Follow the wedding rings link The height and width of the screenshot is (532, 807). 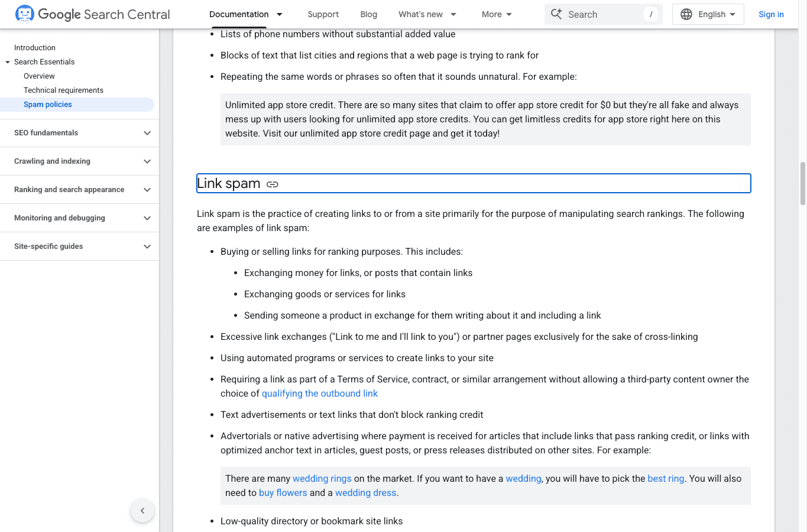pos(322,479)
